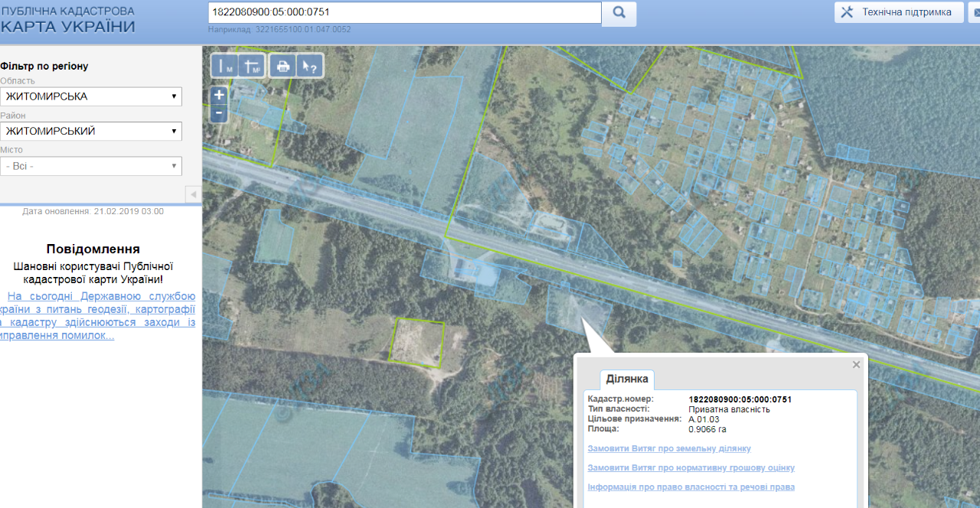Viewport: 980px width, 508px height.
Task: Zoom in the map with the plus button
Action: [x=219, y=96]
